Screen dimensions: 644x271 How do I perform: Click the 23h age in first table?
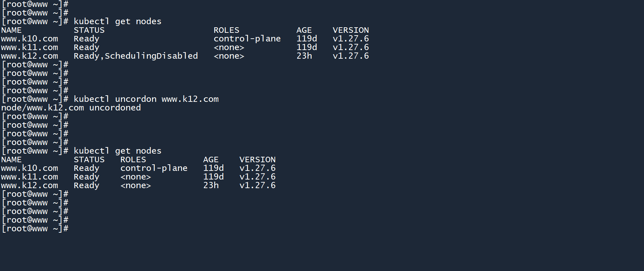point(304,56)
